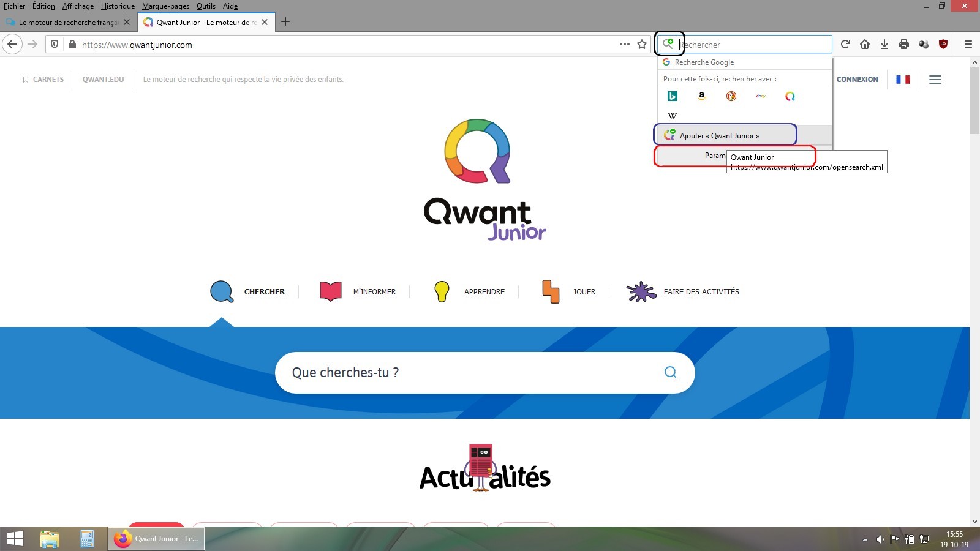Click the scrollbar down arrow
Viewport: 980px width, 551px height.
click(974, 522)
